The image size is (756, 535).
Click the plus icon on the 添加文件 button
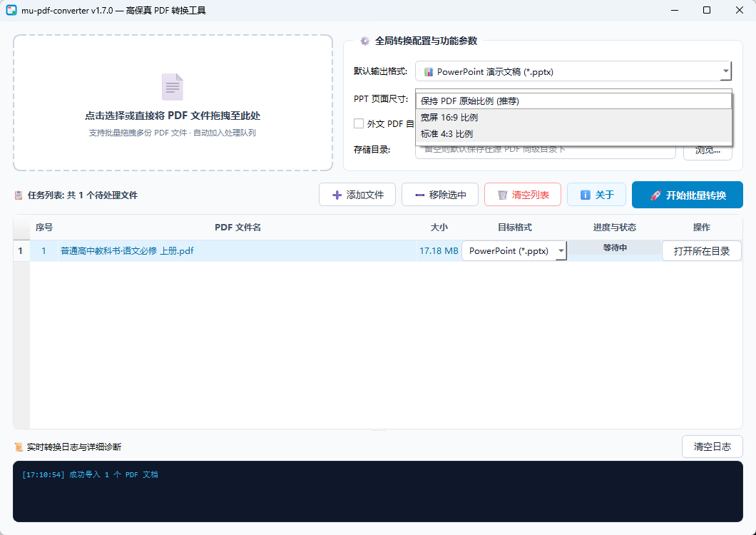[337, 195]
